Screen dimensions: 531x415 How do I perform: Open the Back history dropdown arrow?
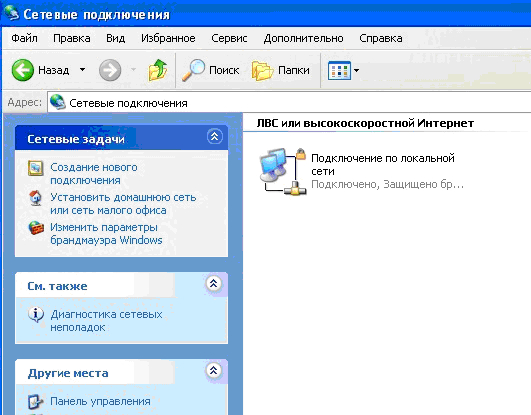(x=82, y=70)
